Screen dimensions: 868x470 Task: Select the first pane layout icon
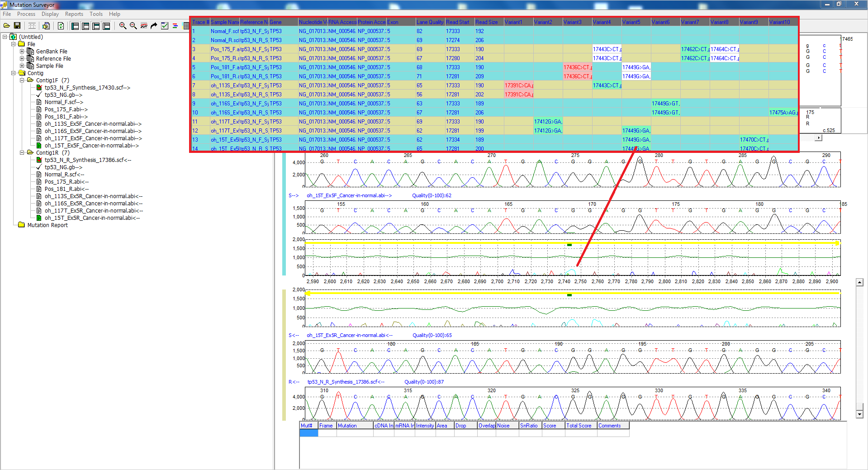click(75, 26)
